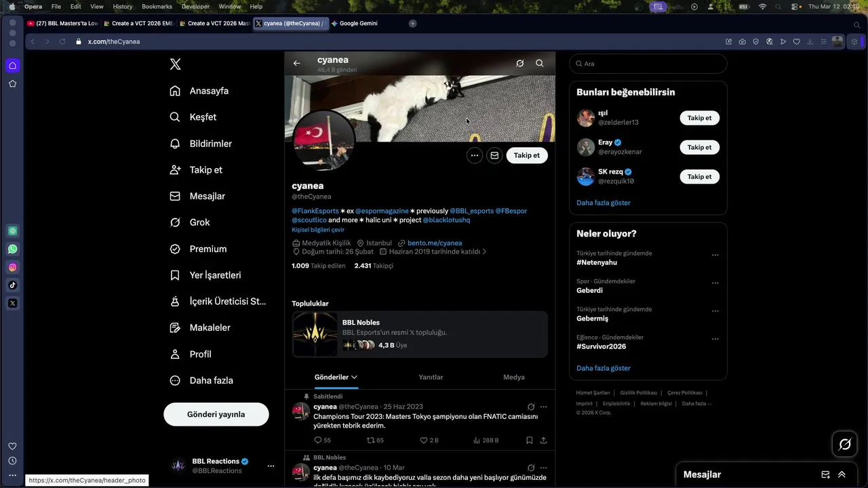Follow ışıl @zelderler13
The image size is (868, 488).
coord(699,118)
